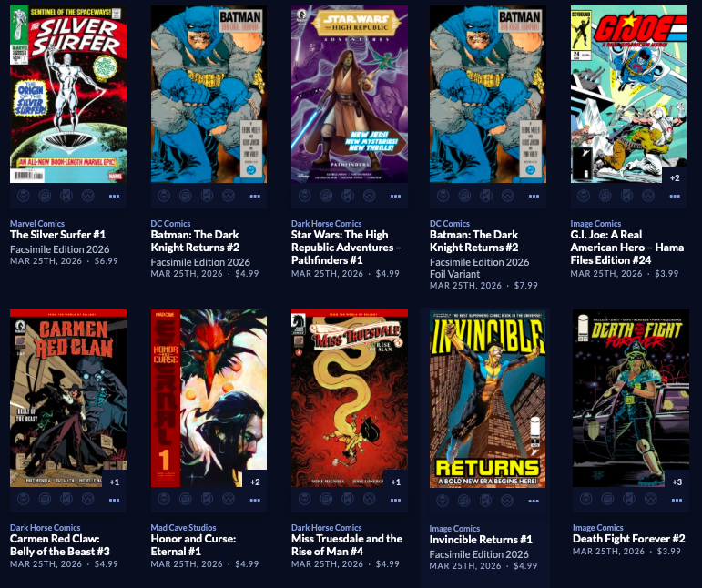The width and height of the screenshot is (702, 588).
Task: Show +3 variants for Death Fight Forever #2
Action: [x=677, y=482]
